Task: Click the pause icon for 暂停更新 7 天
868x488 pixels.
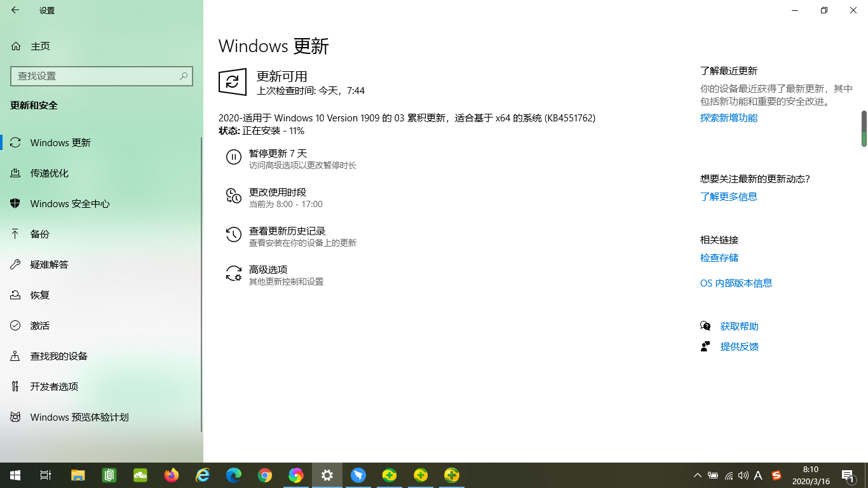Action: (234, 157)
